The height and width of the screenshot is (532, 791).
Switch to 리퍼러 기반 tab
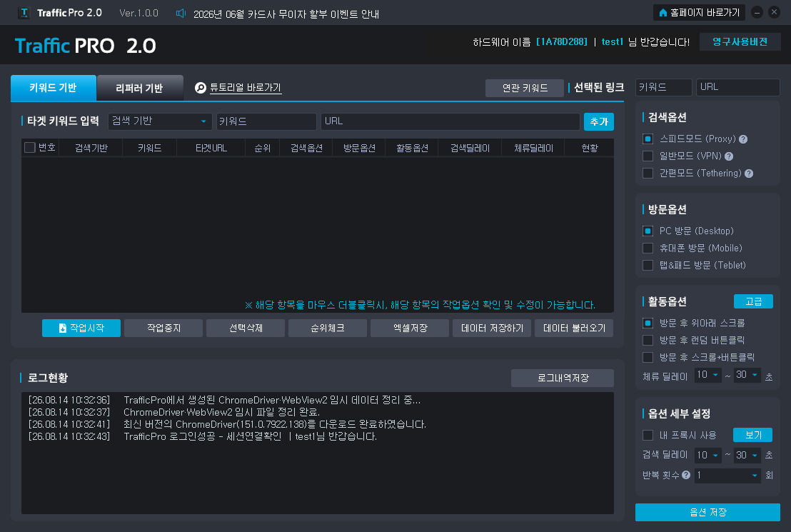pos(140,89)
